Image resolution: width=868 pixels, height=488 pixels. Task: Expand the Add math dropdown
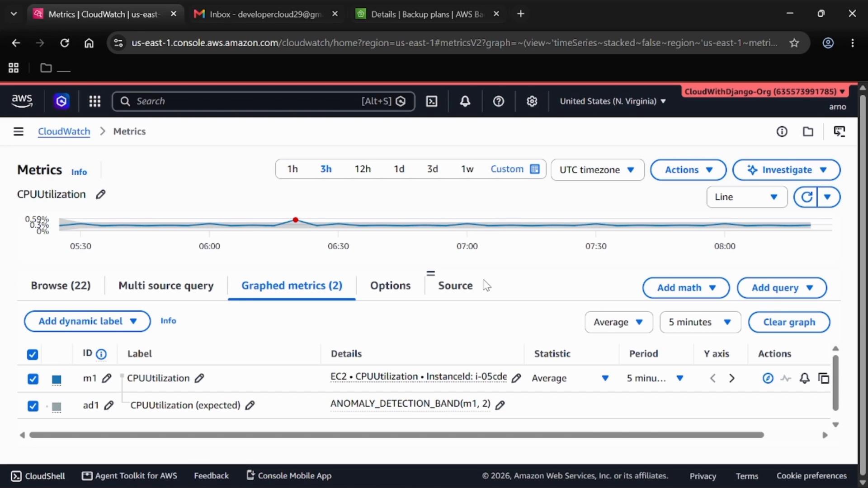[686, 288]
